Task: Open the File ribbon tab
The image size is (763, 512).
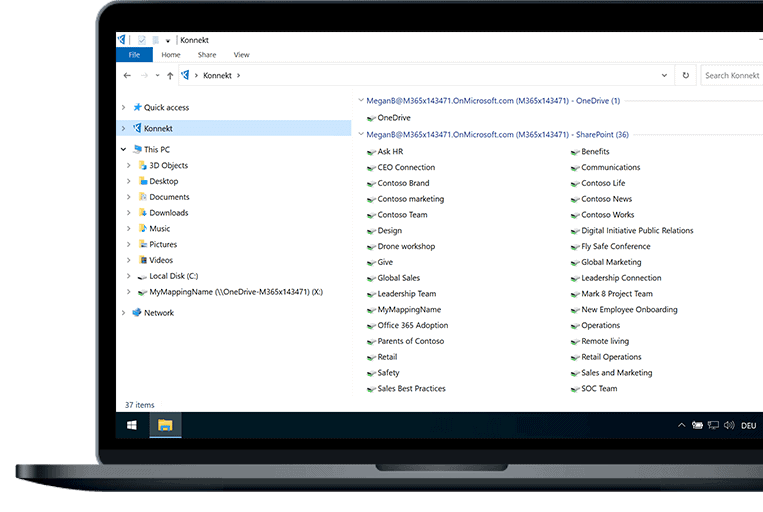Action: pyautogui.click(x=134, y=55)
